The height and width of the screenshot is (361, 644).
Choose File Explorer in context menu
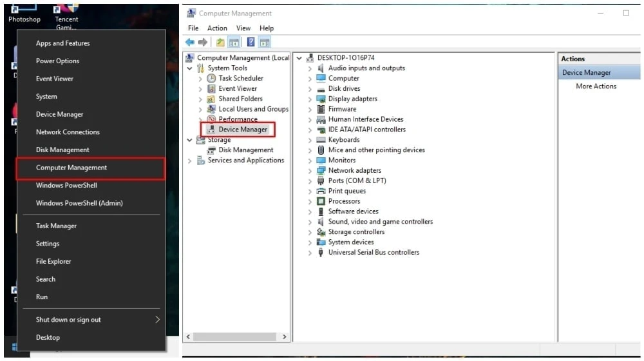point(91,261)
